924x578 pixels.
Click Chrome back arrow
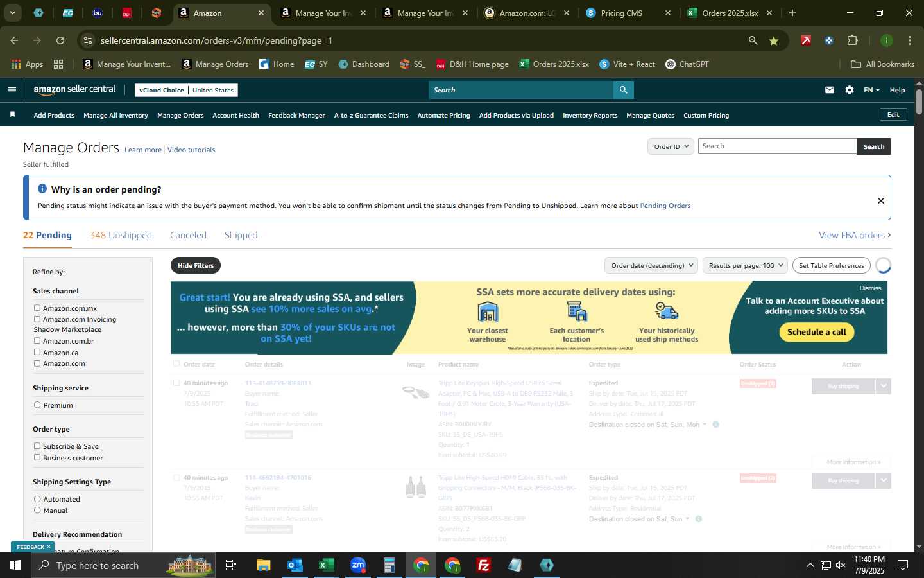click(x=14, y=40)
